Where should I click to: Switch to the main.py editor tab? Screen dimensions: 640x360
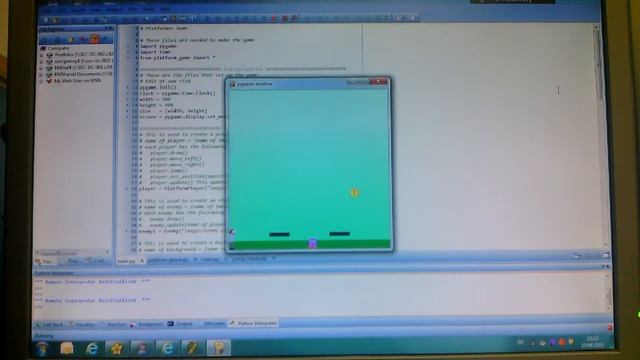tap(127, 260)
